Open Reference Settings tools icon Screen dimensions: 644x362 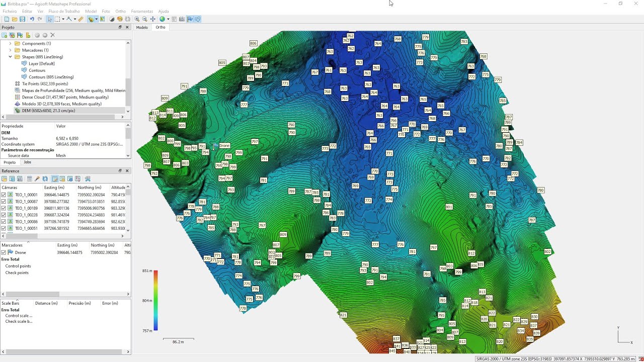pos(88,178)
